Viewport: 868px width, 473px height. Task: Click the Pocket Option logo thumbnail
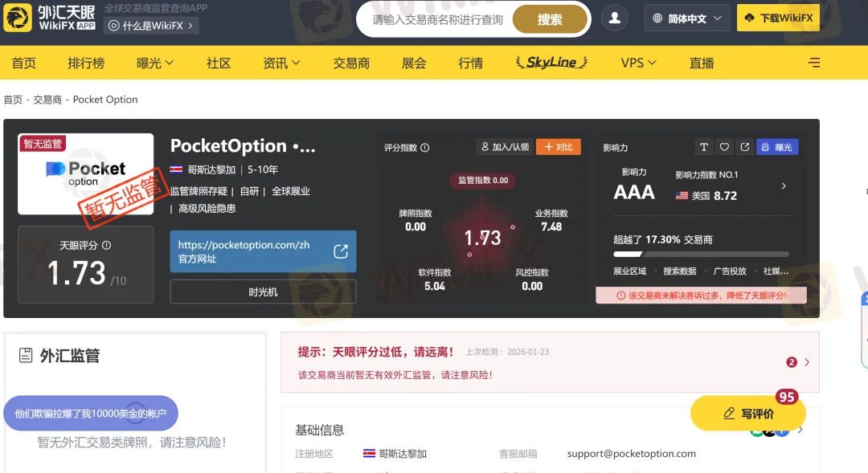coord(86,173)
